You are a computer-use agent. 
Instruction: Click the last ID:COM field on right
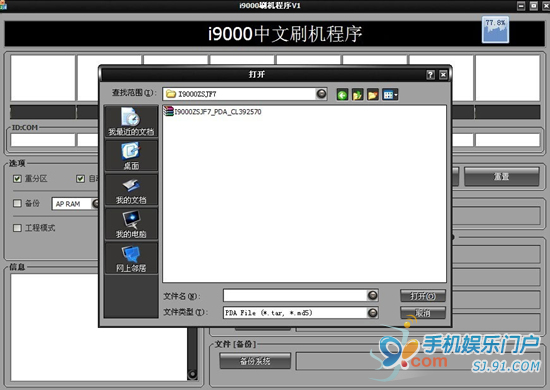(507, 140)
